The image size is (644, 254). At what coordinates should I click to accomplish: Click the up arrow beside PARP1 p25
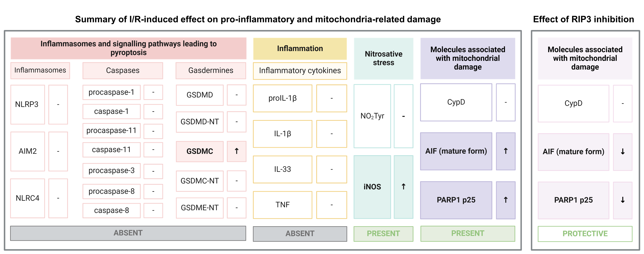coord(506,200)
